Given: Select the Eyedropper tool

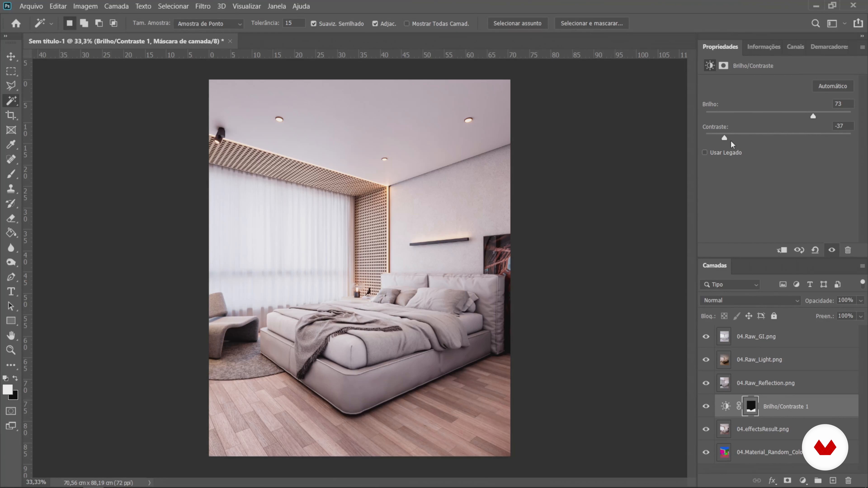Looking at the screenshot, I should 11,145.
